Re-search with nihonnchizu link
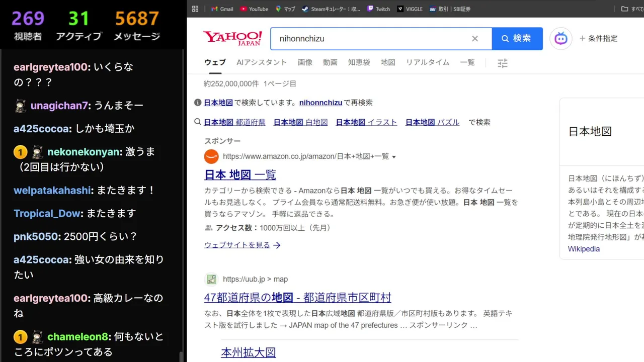 coord(320,103)
